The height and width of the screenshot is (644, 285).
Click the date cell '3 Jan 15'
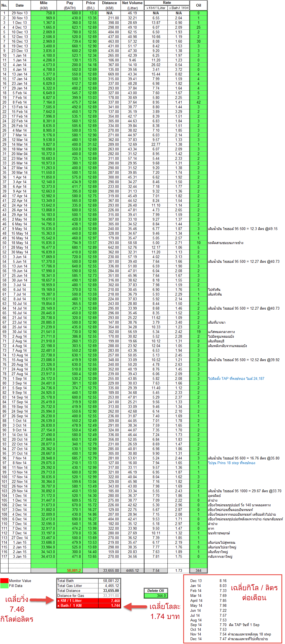(20, 556)
